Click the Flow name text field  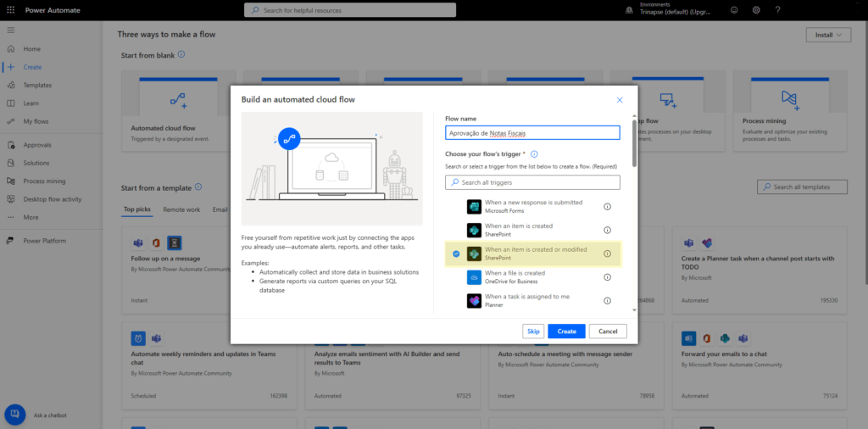pos(532,133)
